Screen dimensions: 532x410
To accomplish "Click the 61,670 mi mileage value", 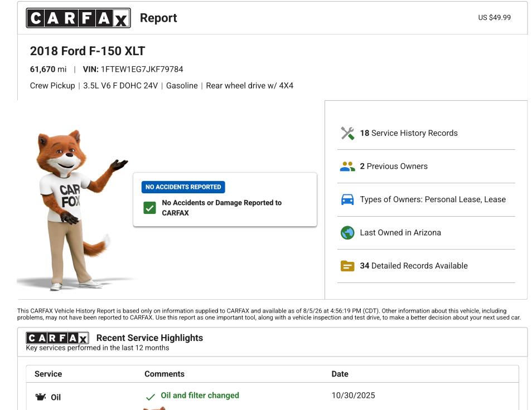I will coord(48,69).
